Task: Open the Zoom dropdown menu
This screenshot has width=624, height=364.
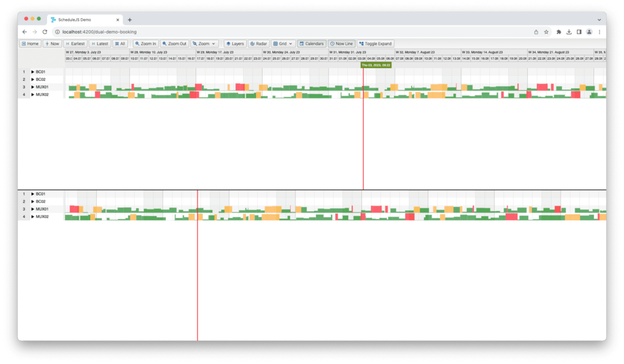Action: coord(205,43)
